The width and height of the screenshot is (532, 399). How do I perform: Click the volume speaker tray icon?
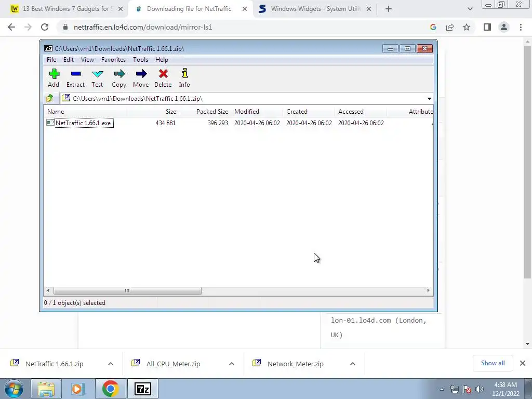[x=480, y=389]
